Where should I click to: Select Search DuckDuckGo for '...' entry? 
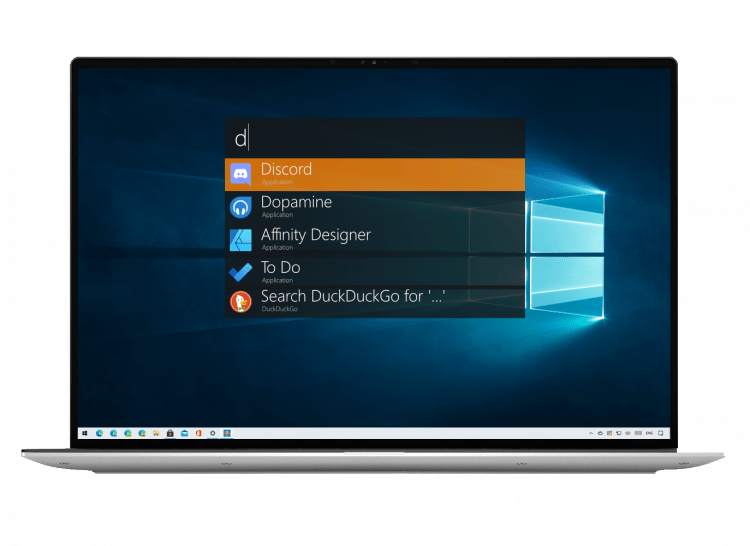375,302
